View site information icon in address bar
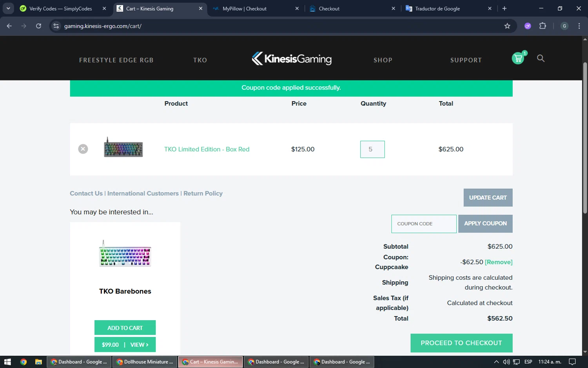 pyautogui.click(x=56, y=26)
